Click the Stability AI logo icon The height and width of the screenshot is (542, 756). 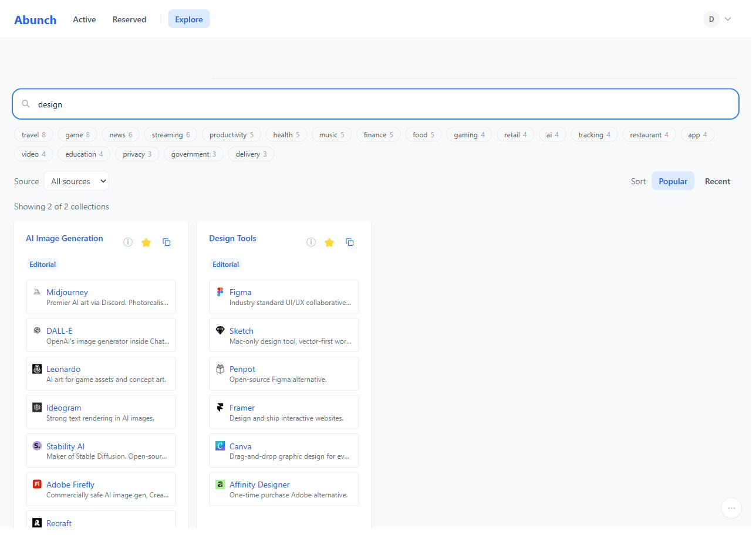pyautogui.click(x=37, y=446)
